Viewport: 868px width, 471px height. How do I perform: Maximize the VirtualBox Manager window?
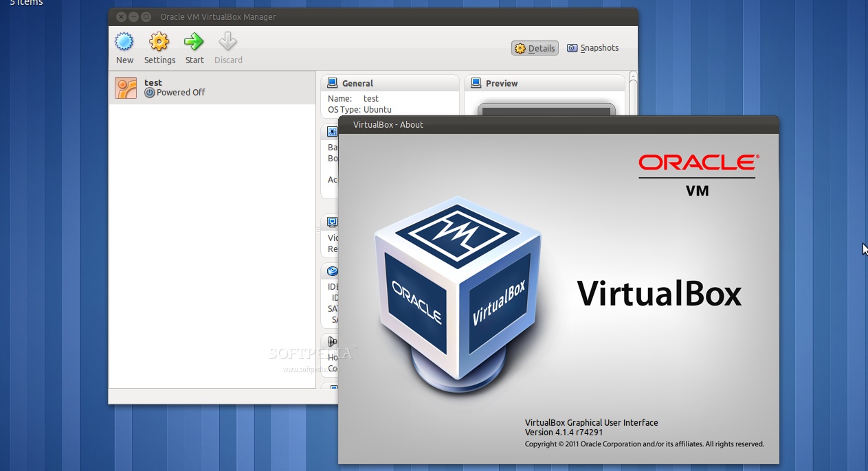pos(145,16)
